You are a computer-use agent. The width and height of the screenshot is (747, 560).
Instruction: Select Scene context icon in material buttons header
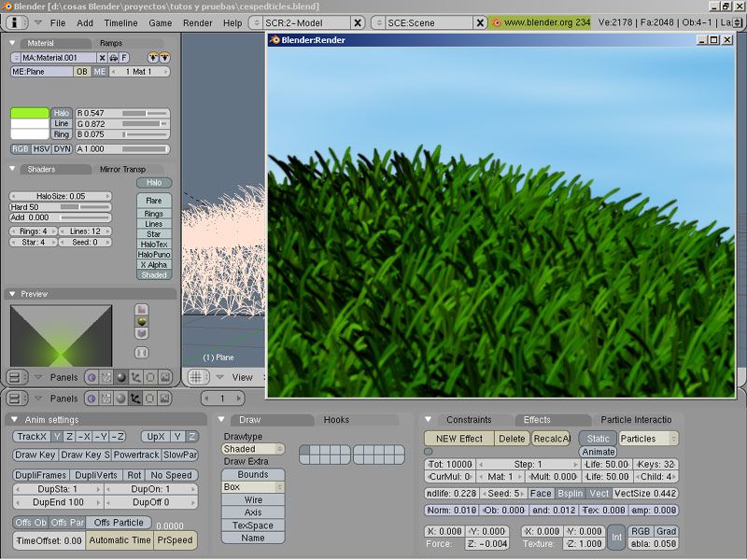click(165, 378)
